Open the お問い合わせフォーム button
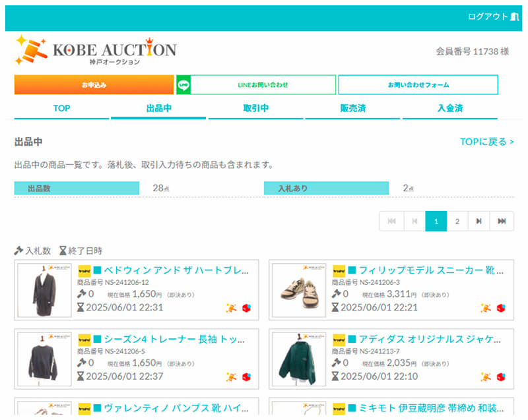The image size is (528, 420). coord(418,85)
